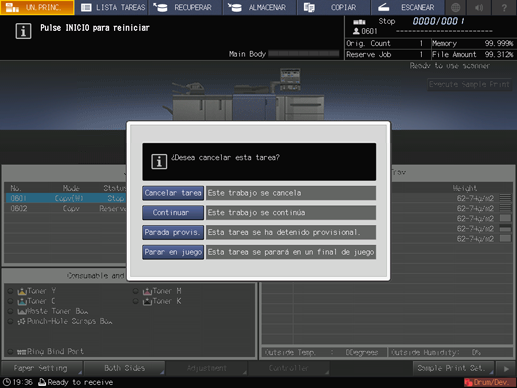Click 'Este trabajo se cancela' description
517x388 pixels.
pos(291,193)
